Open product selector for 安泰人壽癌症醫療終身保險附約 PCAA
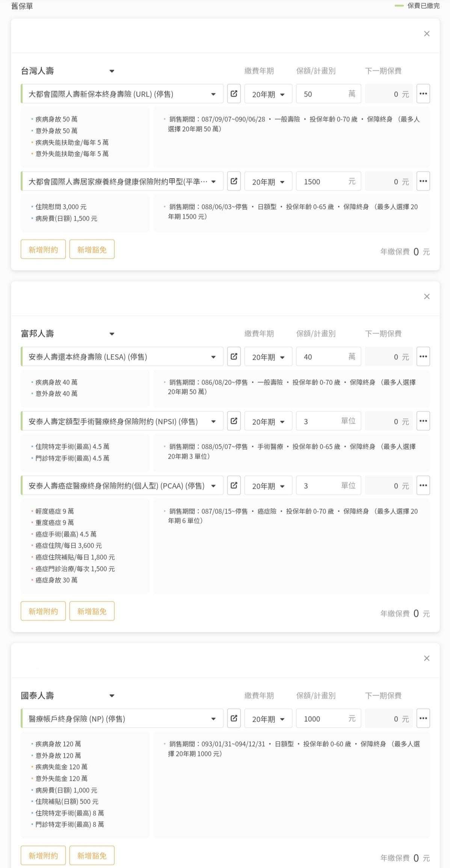The height and width of the screenshot is (868, 450). 122,486
